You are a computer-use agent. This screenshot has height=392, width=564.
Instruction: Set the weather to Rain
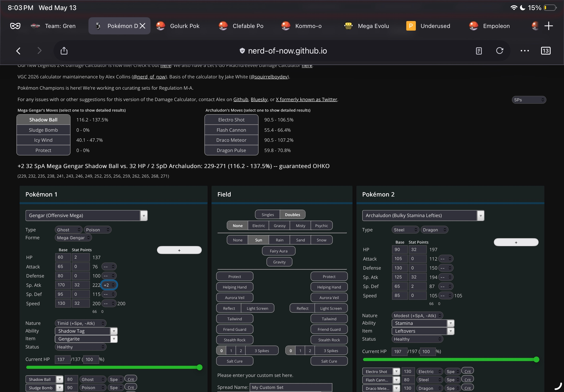click(x=279, y=240)
